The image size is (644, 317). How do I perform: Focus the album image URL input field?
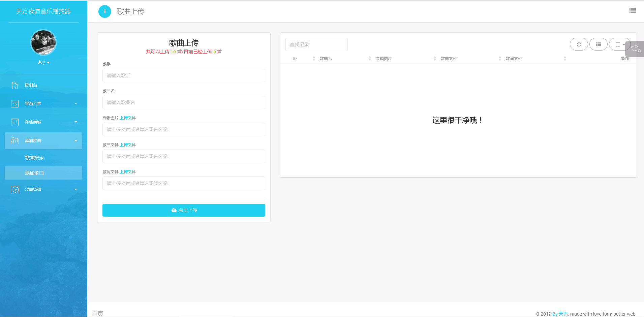(184, 129)
